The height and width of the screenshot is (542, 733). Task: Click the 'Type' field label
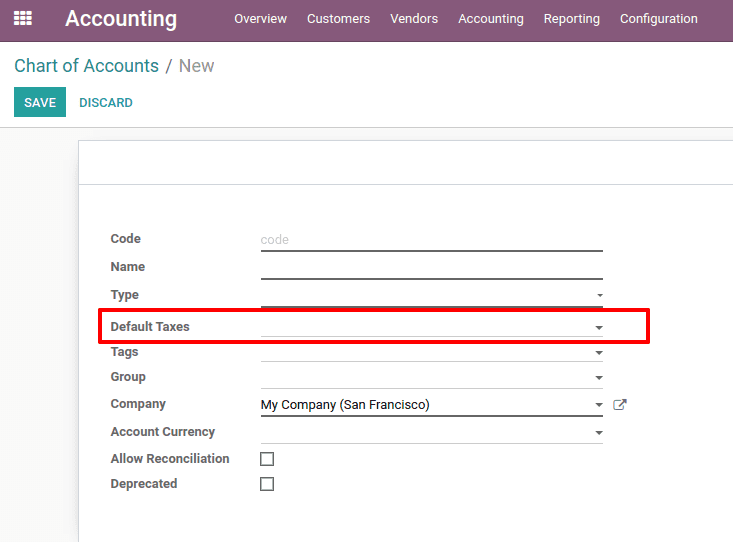pyautogui.click(x=124, y=295)
